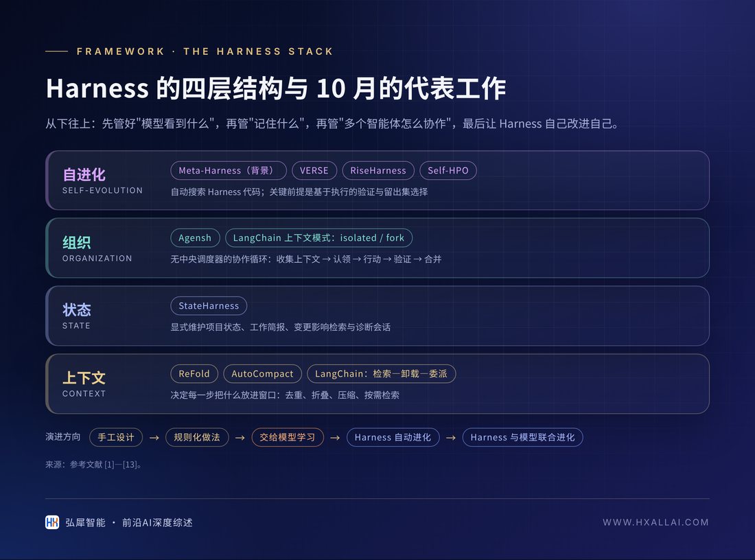Click the 来源：参考文献 [1]—[13] note
The image size is (755, 560).
click(x=93, y=465)
